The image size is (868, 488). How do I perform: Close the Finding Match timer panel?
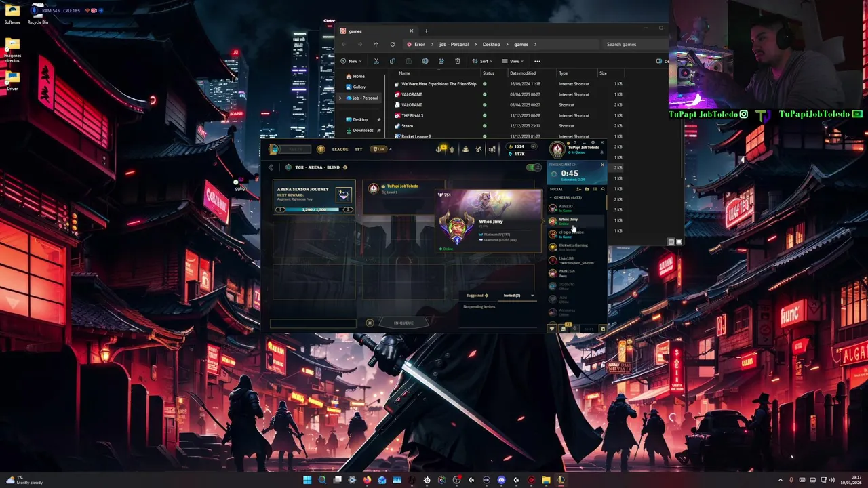[602, 165]
